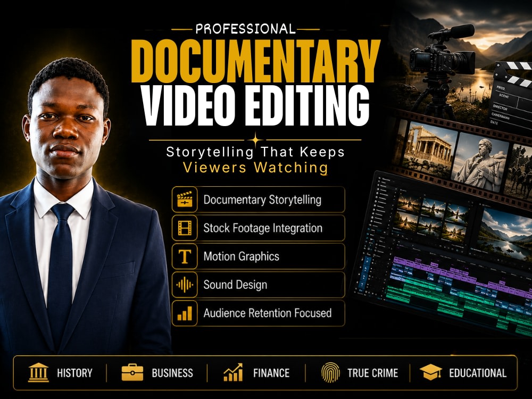Select the Sound Design feature row
The width and height of the screenshot is (532, 399).
pyautogui.click(x=259, y=285)
